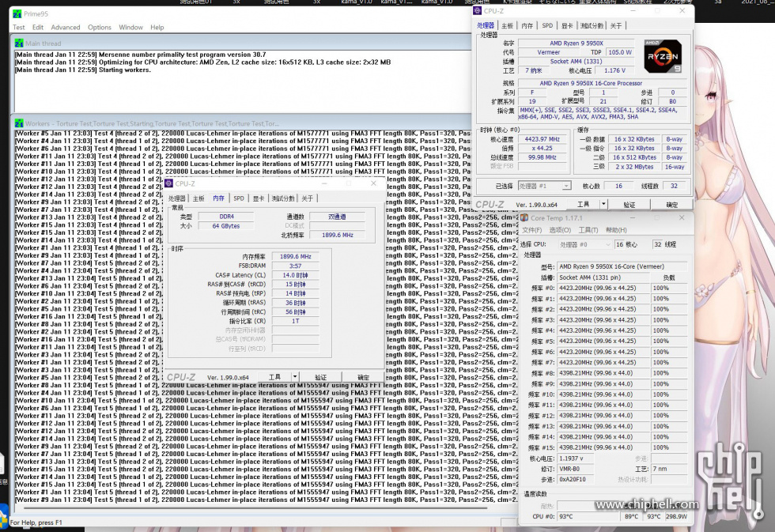Viewport: 775px width, 532px height.
Task: Click Core Temp 频率 #15 frequency value
Action: (x=603, y=447)
